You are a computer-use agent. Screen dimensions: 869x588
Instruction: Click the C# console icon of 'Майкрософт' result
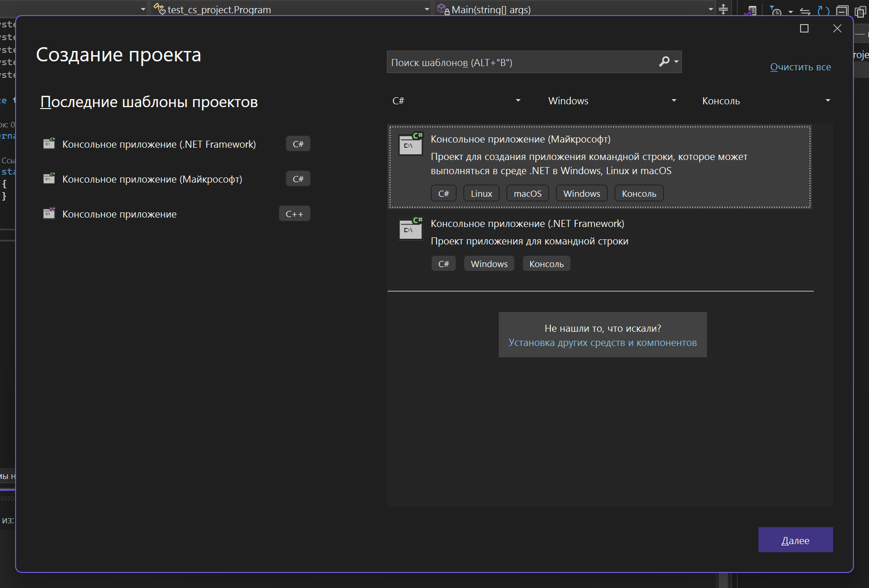pos(410,144)
